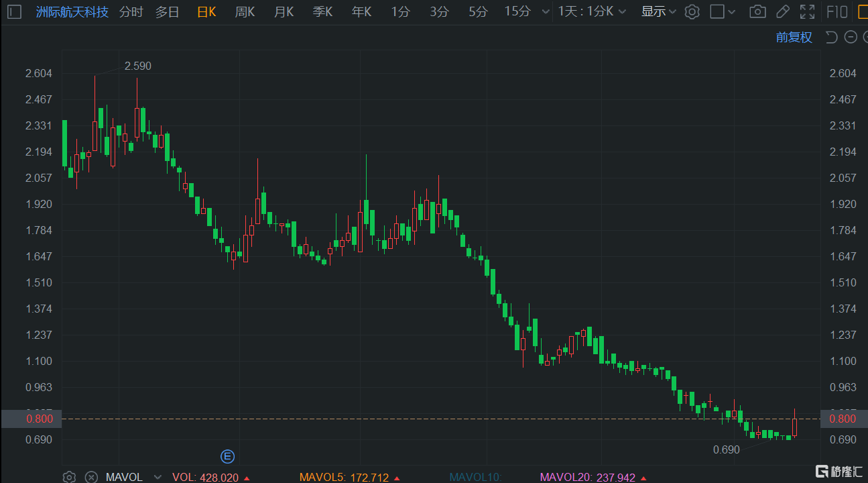Open the 显示 display dropdown
The height and width of the screenshot is (483, 868).
tap(659, 11)
